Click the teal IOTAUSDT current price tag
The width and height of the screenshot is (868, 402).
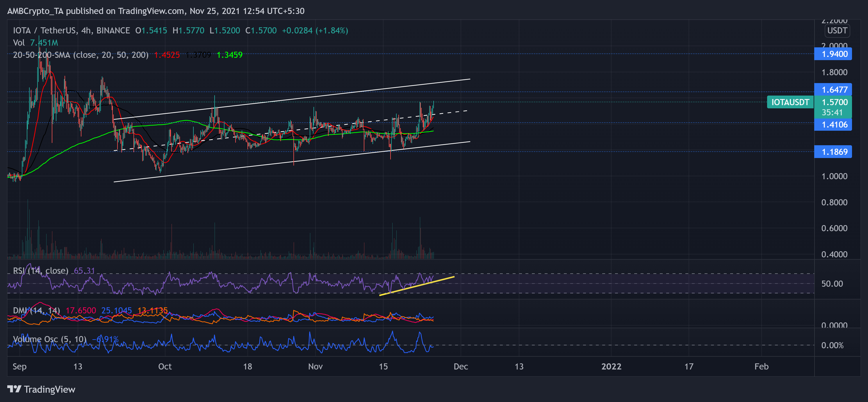(x=790, y=102)
